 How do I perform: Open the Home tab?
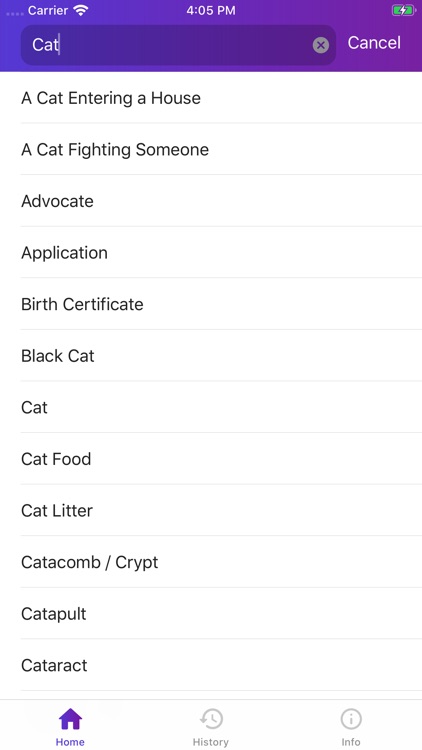coord(70,727)
